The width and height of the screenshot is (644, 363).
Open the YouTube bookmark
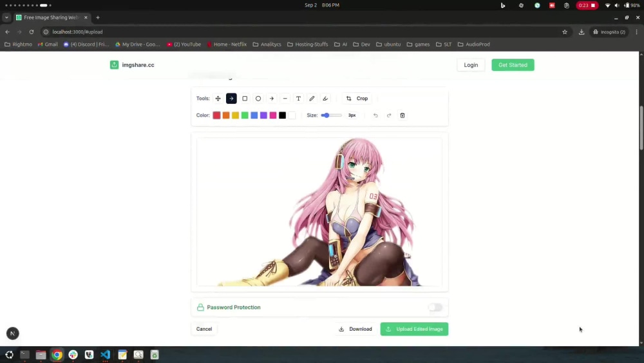pos(184,44)
